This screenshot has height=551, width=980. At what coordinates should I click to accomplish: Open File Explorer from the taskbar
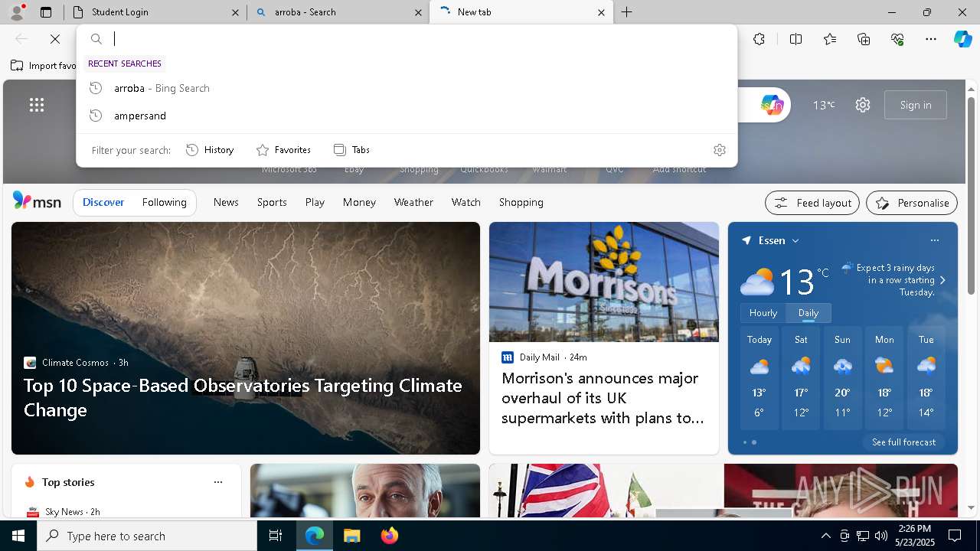[351, 536]
